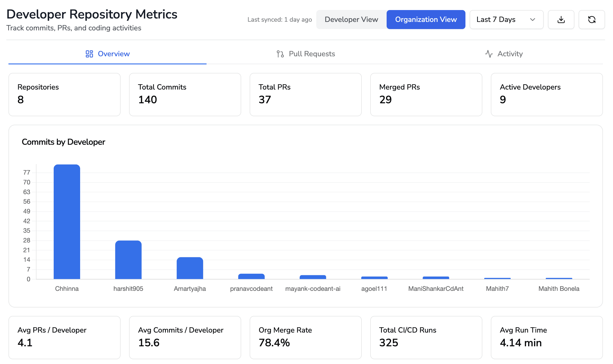Click the waveform icon beside Activity
Image resolution: width=613 pixels, height=364 pixels.
coord(489,54)
